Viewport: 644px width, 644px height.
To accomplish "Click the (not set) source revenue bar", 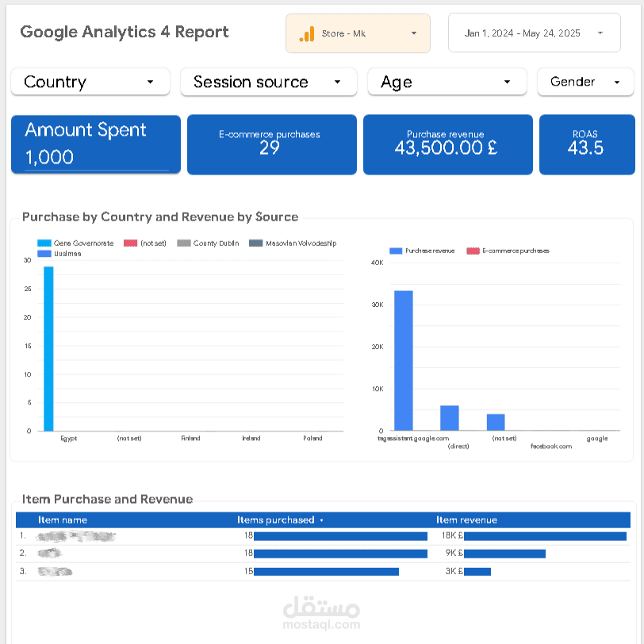I will tap(496, 422).
